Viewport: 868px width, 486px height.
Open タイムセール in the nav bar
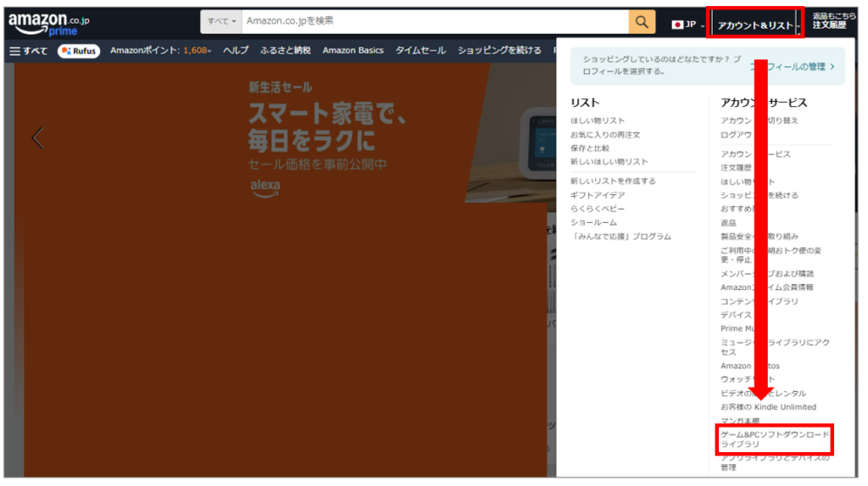(420, 50)
